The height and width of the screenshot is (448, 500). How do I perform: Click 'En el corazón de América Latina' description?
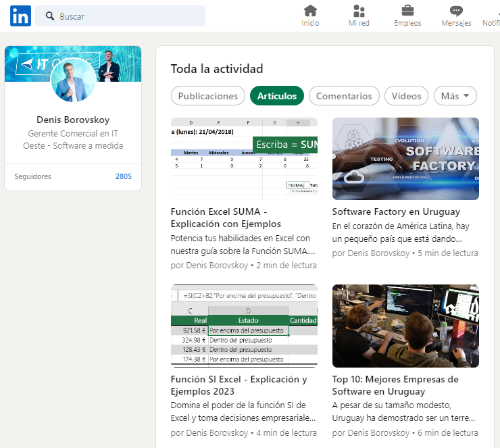(x=401, y=232)
